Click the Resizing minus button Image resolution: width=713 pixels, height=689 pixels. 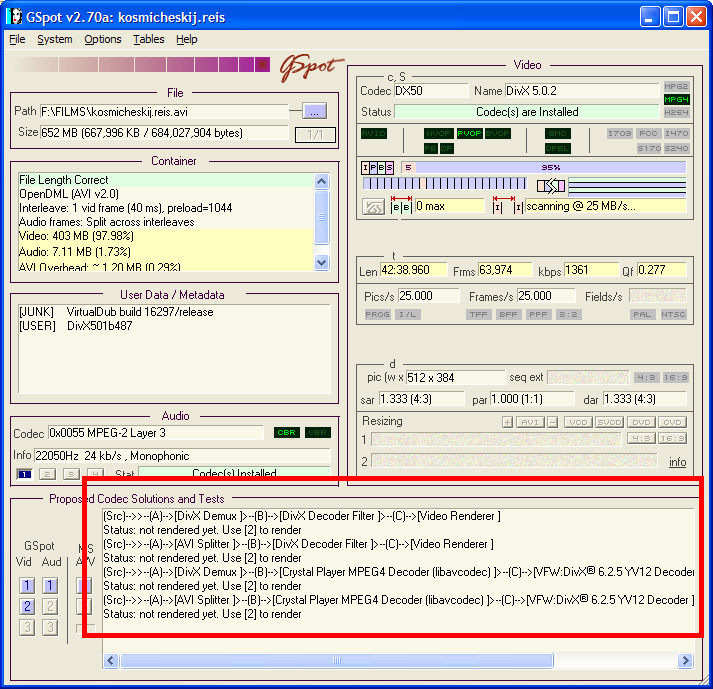pyautogui.click(x=552, y=422)
